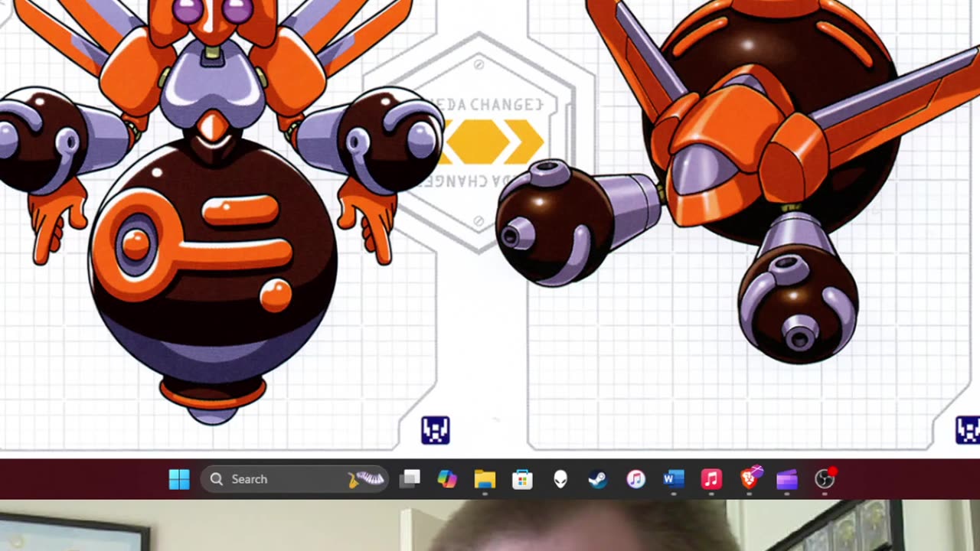Image resolution: width=980 pixels, height=551 pixels.
Task: Launch Alienware Command Center alien icon
Action: 560,479
